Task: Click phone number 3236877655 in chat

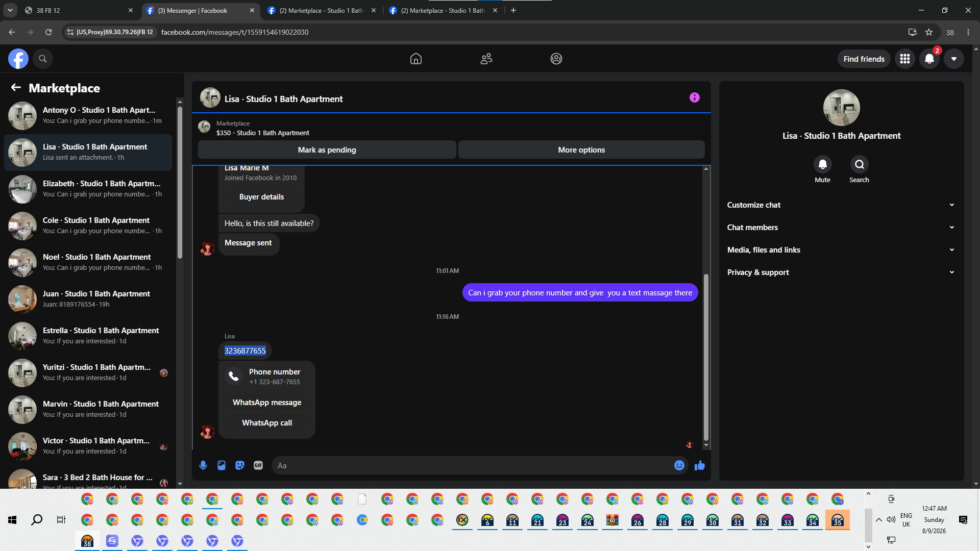Action: pos(245,351)
